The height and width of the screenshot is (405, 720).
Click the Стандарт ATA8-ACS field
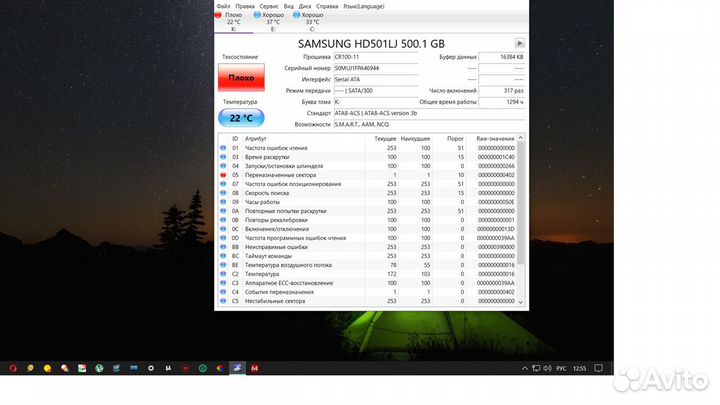(x=429, y=113)
